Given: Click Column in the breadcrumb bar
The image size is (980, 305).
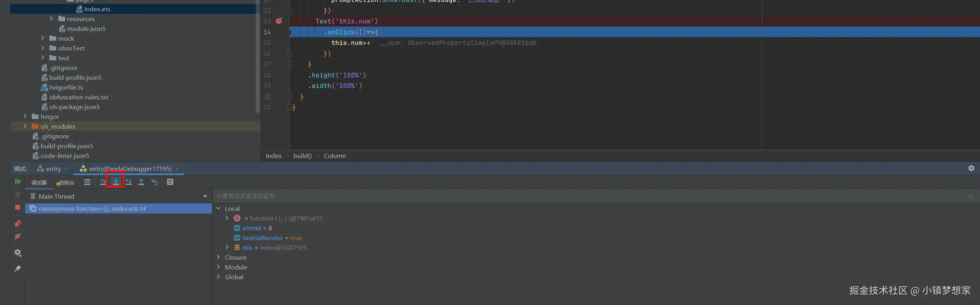Looking at the screenshot, I should click(x=335, y=156).
